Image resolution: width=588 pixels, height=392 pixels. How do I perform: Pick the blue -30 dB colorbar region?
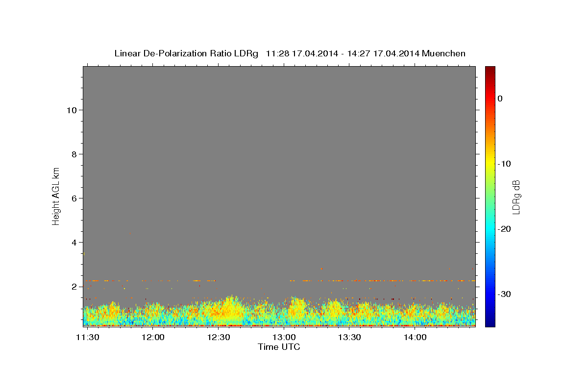point(490,294)
